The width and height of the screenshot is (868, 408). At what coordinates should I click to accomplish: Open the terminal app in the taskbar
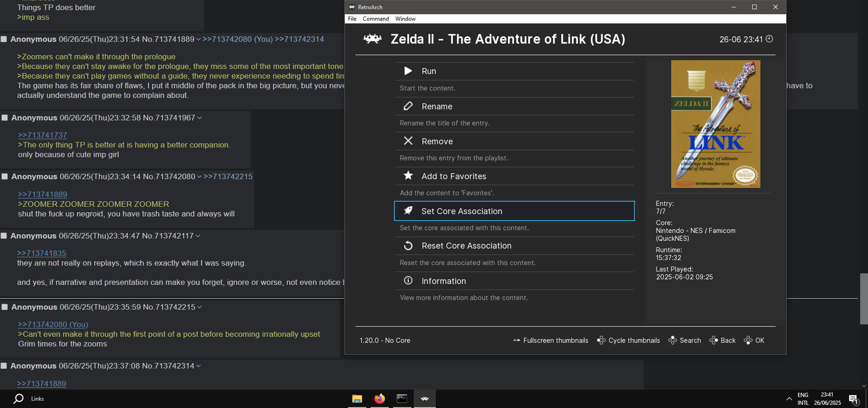click(x=402, y=399)
